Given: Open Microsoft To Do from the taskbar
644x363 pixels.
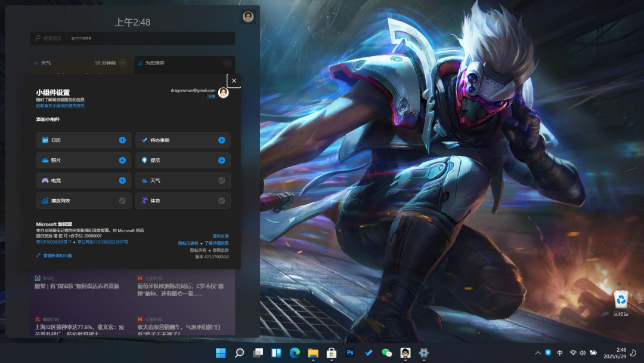Looking at the screenshot, I should pos(369,353).
